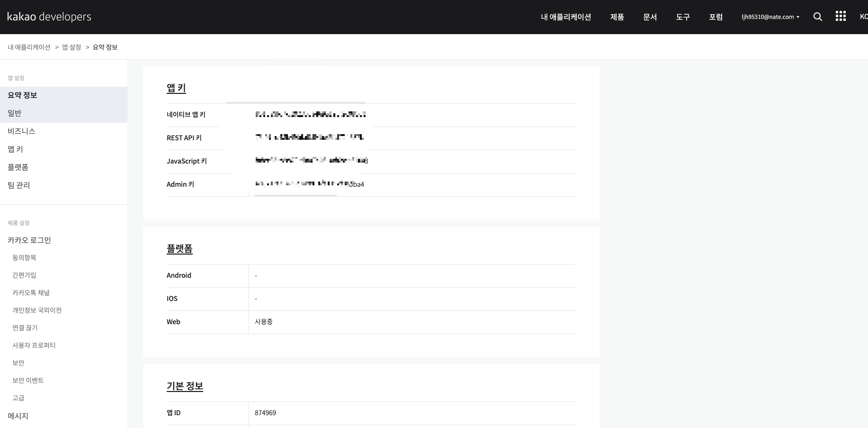
Task: Select 앱 키 in sidebar
Action: (x=63, y=149)
